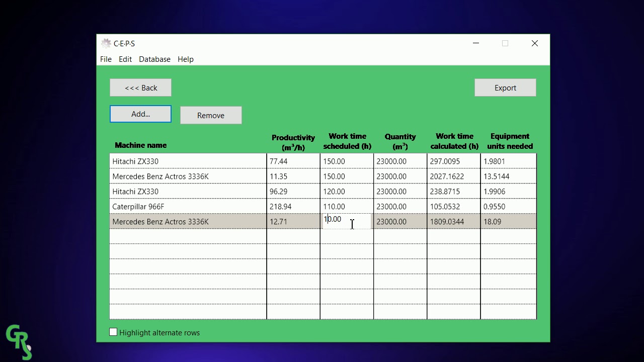Open the File menu
Image resolution: width=644 pixels, height=362 pixels.
pos(106,59)
